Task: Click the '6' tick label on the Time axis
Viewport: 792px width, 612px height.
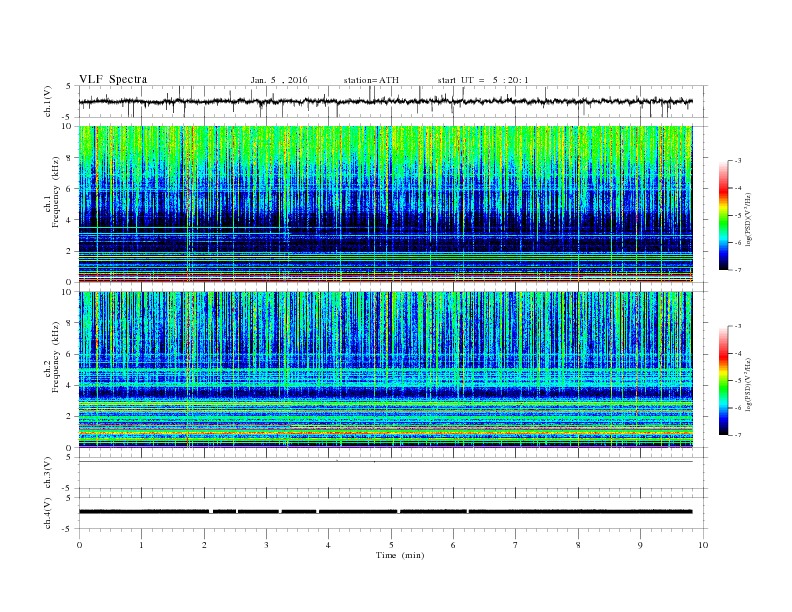Action: point(454,545)
